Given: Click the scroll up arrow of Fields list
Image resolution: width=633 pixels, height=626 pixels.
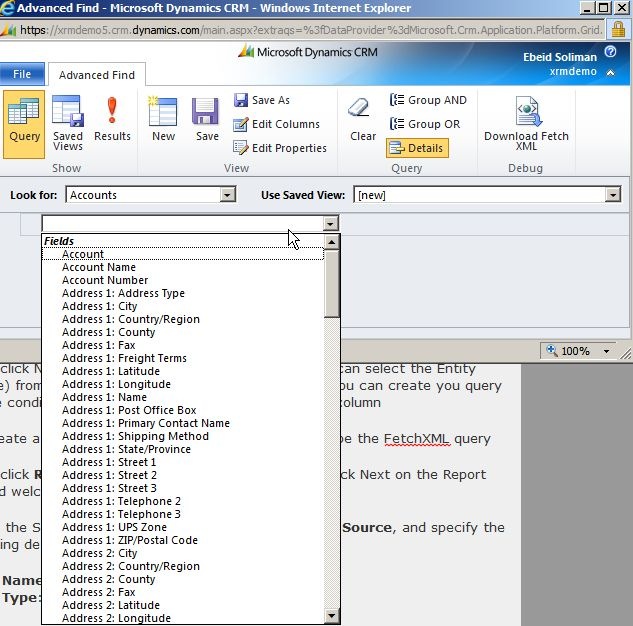Looking at the screenshot, I should 331,242.
